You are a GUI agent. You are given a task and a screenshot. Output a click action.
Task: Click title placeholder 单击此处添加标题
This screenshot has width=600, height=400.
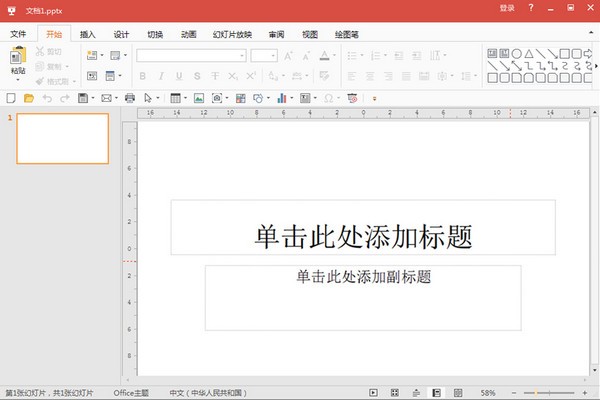(362, 236)
